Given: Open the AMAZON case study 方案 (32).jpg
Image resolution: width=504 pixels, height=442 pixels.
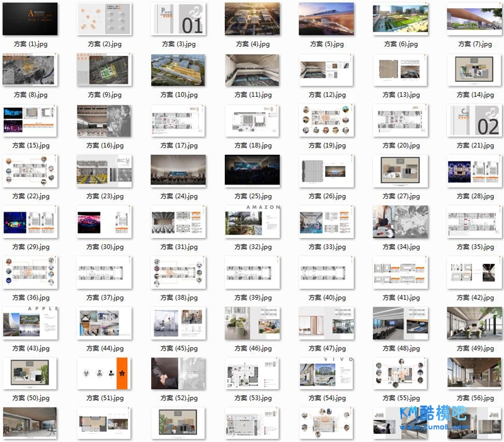Looking at the screenshot, I should click(x=252, y=222).
